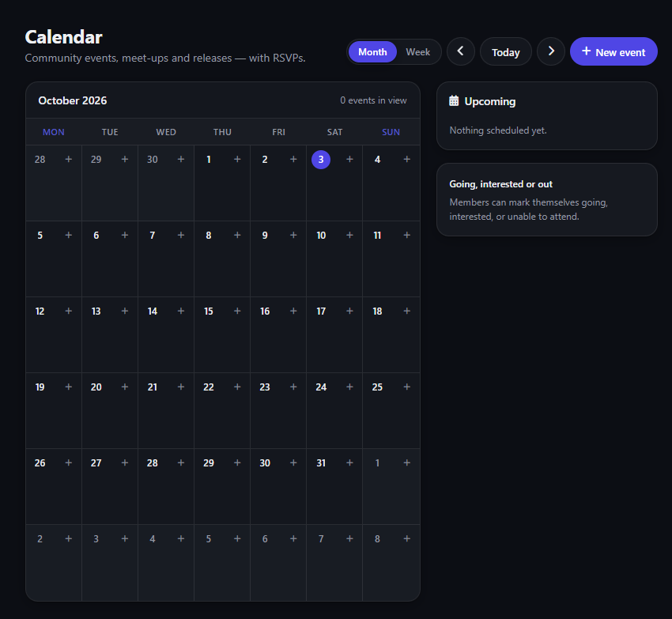
Task: Select date 15 in the calendar grid
Action: (x=209, y=311)
